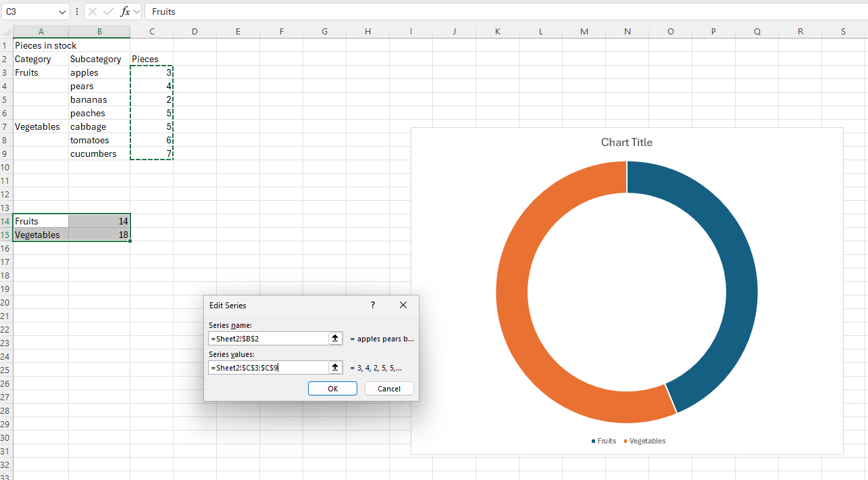The height and width of the screenshot is (480, 868).
Task: Click the 'Vegetables' cell in row 7
Action: pyautogui.click(x=41, y=126)
